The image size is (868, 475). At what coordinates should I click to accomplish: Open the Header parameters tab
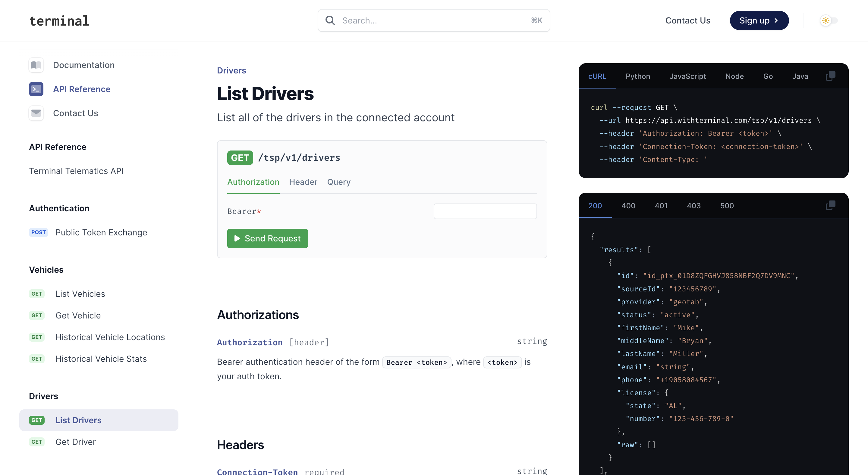coord(303,182)
